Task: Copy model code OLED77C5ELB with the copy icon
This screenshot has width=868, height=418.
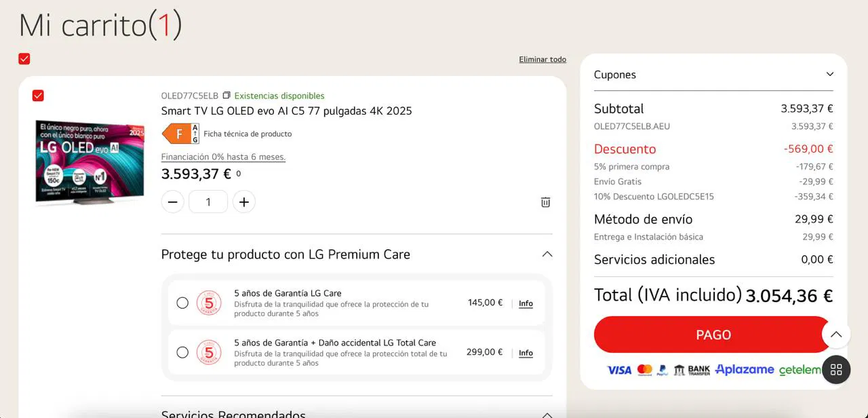Action: (x=226, y=96)
